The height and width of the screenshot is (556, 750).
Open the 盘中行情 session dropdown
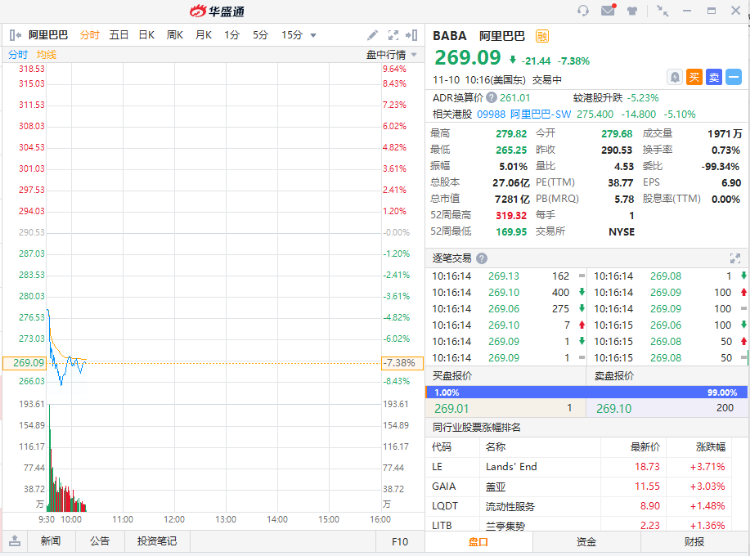click(x=386, y=54)
